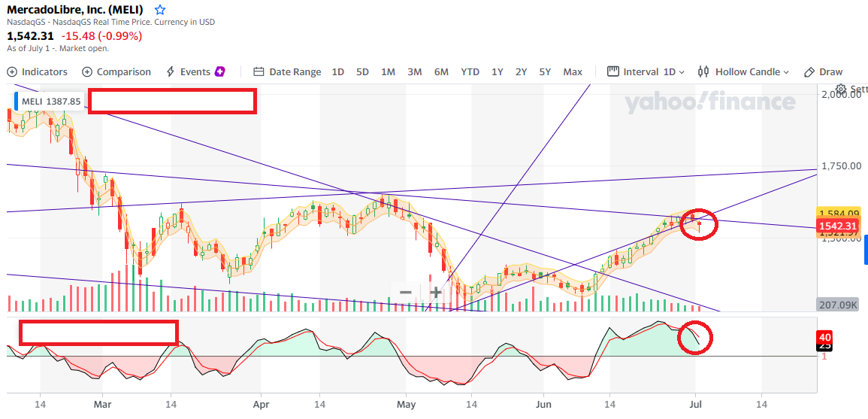Screen dimensions: 868x419
Task: Zoom in with the plus button
Action: (436, 292)
